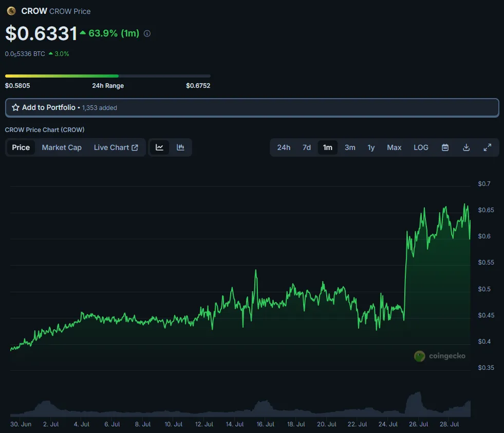Select the Max time range
The image size is (504, 433).
[x=394, y=147]
